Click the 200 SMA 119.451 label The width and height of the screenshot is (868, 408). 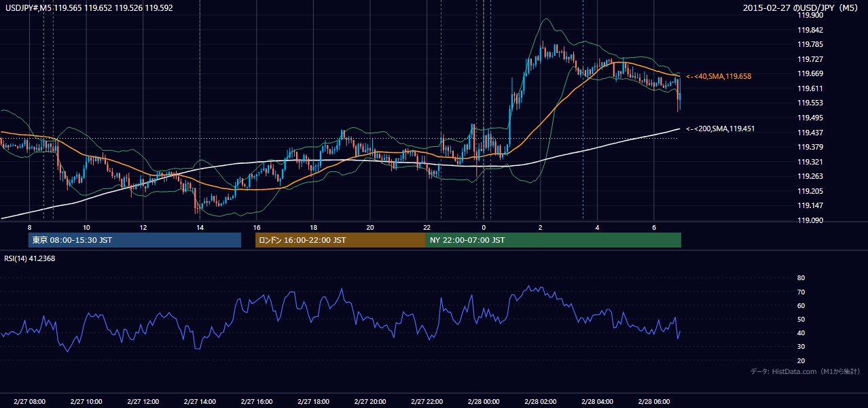click(x=721, y=129)
